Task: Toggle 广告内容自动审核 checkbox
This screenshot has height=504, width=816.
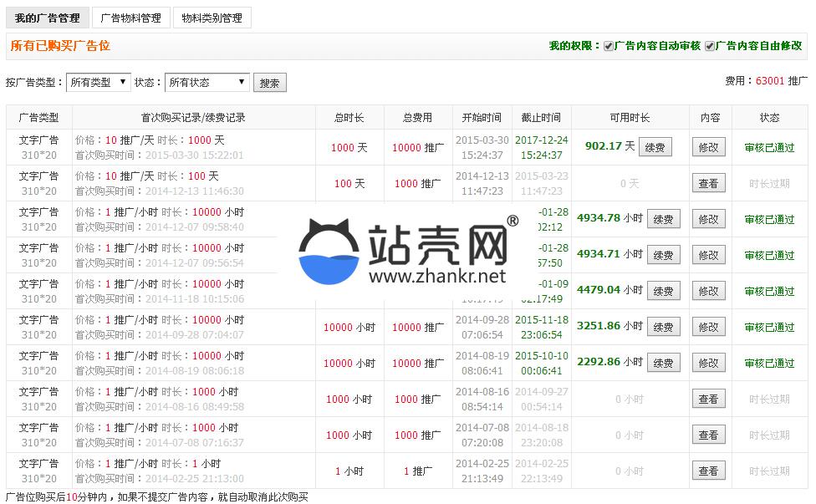Action: (609, 46)
